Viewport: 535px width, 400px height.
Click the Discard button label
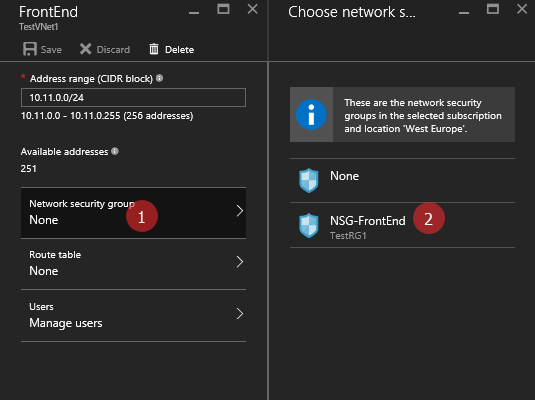click(113, 50)
